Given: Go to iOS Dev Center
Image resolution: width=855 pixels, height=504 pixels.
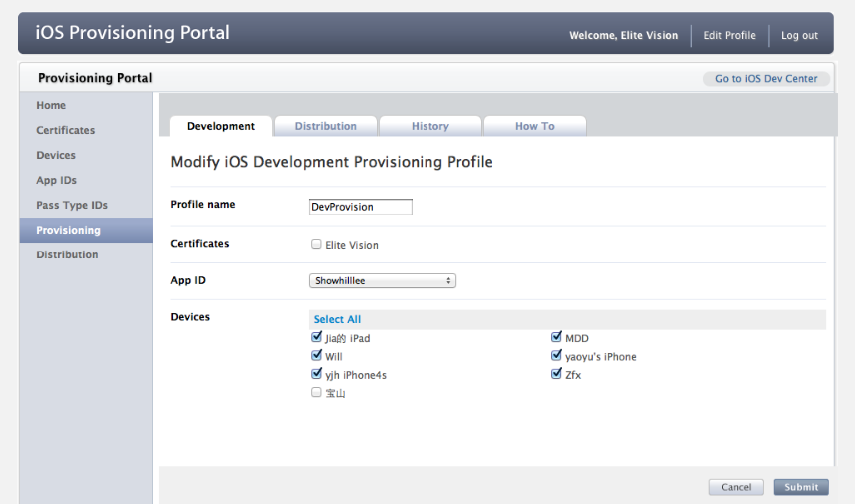Looking at the screenshot, I should (x=766, y=79).
